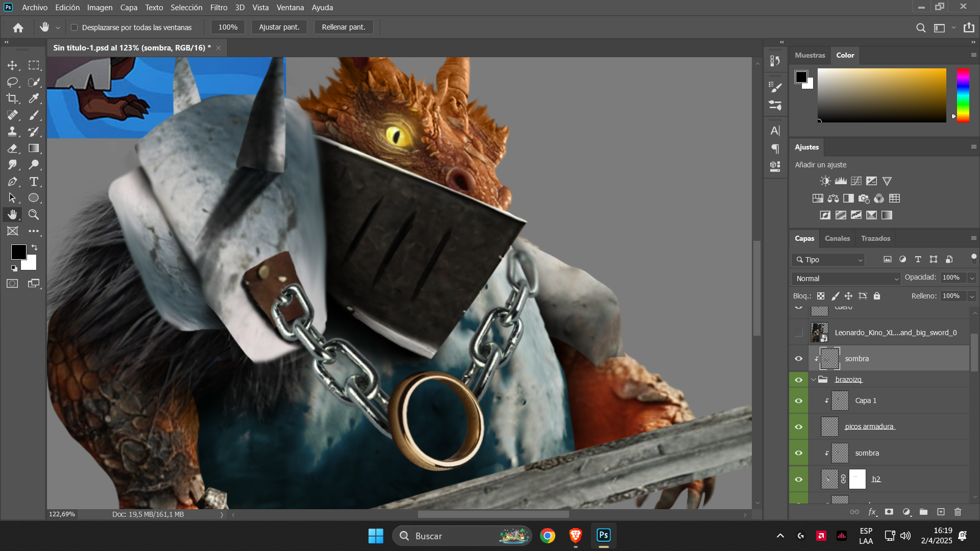Select the Lasso tool
This screenshot has width=980, height=551.
[12, 82]
